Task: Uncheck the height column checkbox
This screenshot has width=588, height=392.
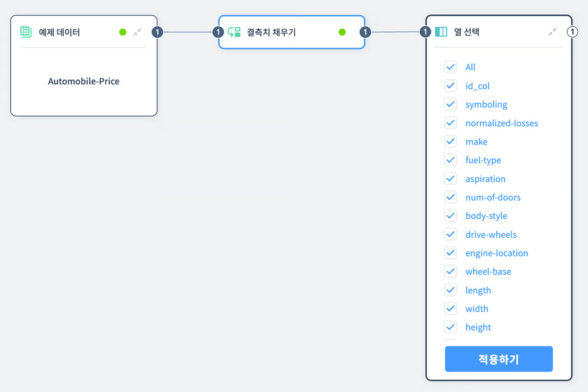Action: 450,327
